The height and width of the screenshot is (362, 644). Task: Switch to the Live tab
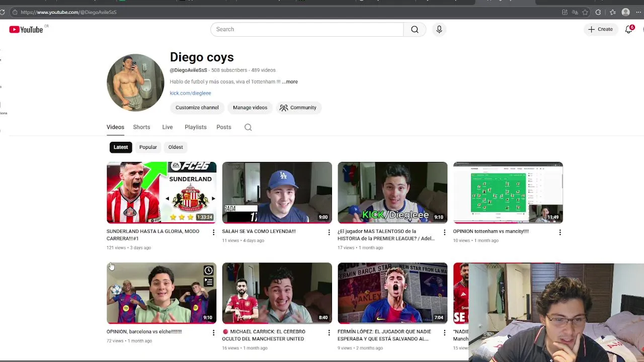coord(168,127)
